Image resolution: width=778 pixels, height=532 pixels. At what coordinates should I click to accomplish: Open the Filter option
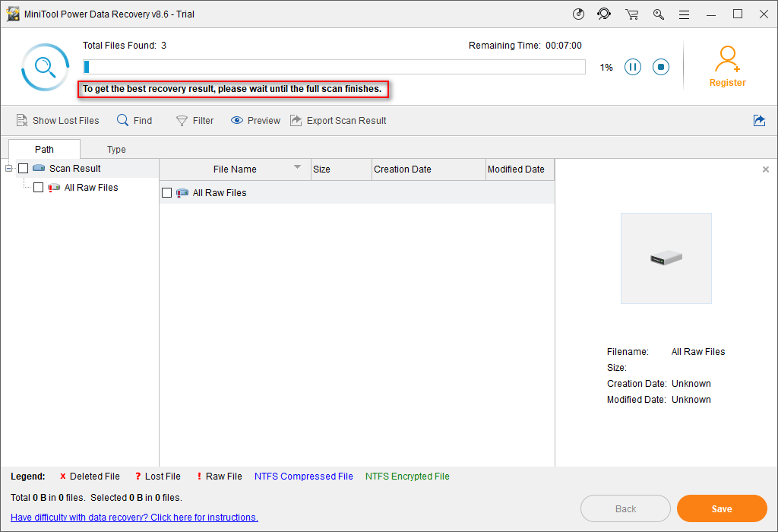tap(194, 120)
